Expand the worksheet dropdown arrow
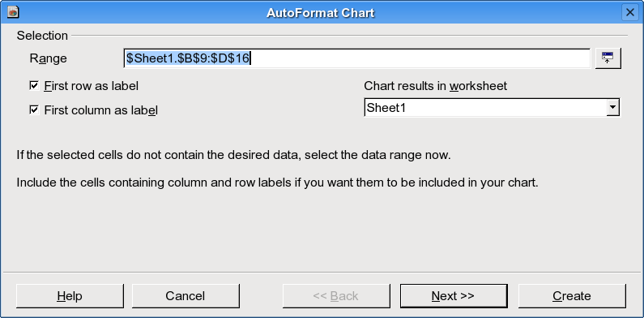 612,108
